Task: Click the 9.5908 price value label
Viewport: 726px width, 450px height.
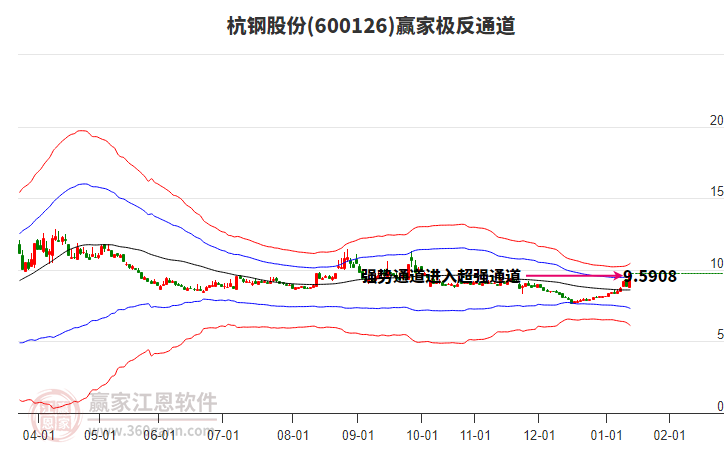Action: (x=650, y=276)
